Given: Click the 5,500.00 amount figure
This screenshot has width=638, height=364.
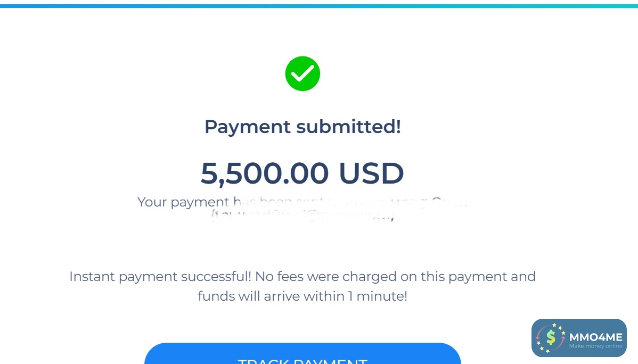Looking at the screenshot, I should 265,173.
